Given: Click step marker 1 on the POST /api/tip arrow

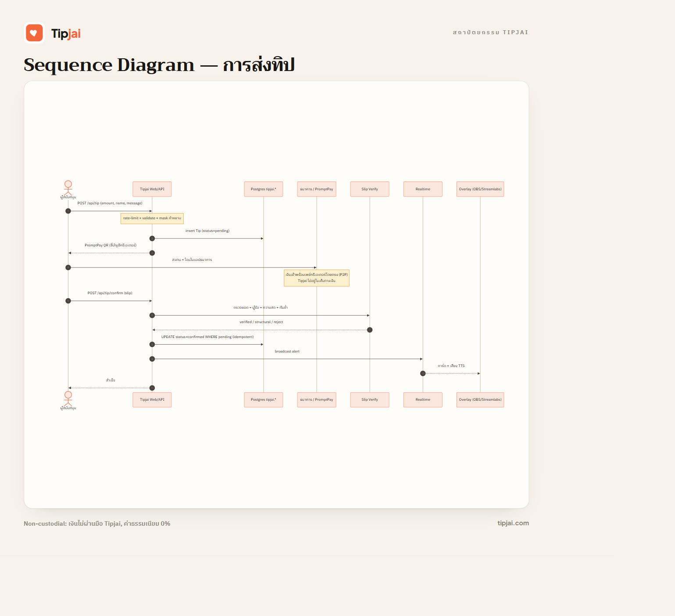Looking at the screenshot, I should tap(68, 211).
